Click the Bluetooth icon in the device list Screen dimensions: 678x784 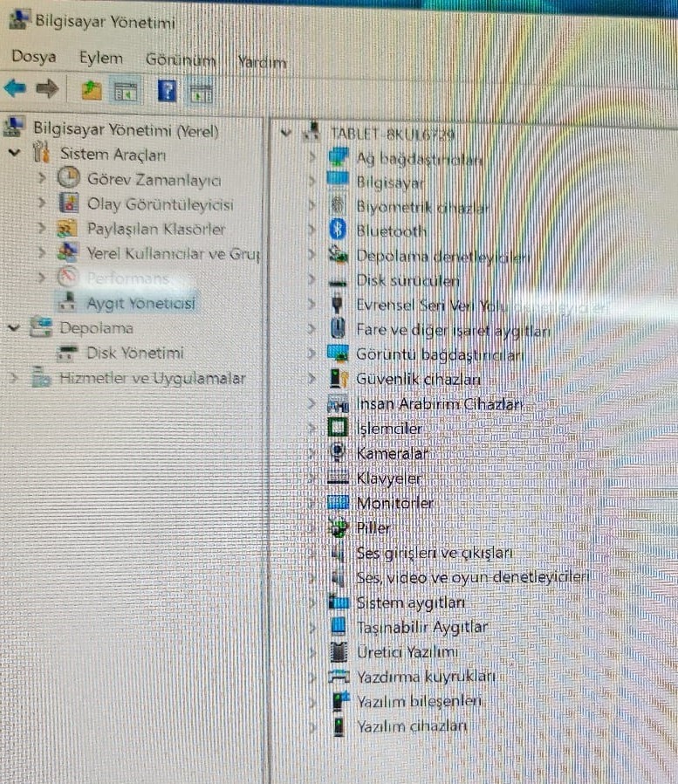click(x=338, y=230)
